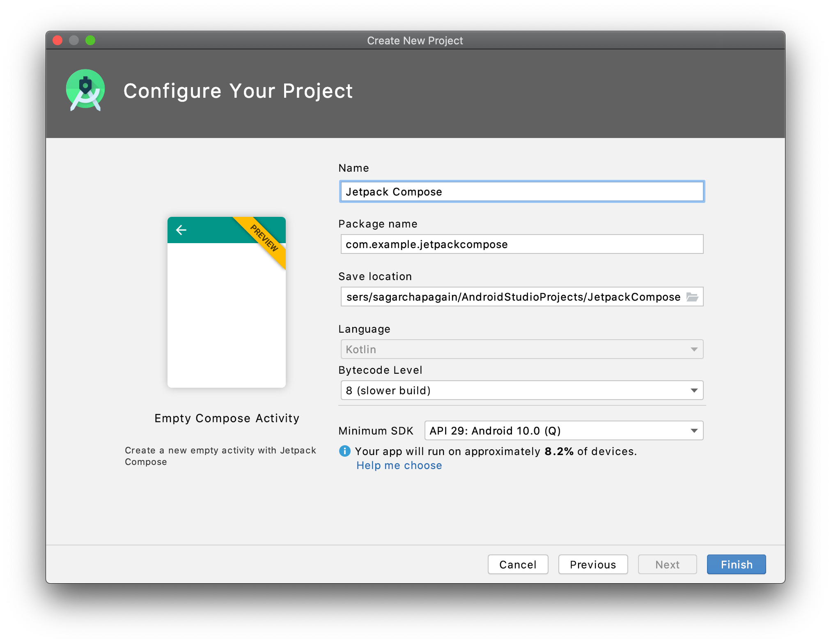Screen dimensions: 831x644
Task: Click the red close window button
Action: click(x=57, y=40)
